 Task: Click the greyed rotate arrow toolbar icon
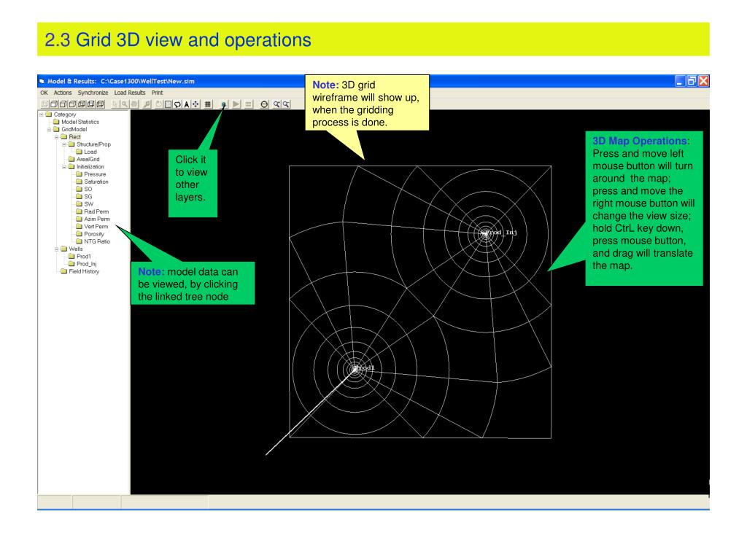158,104
